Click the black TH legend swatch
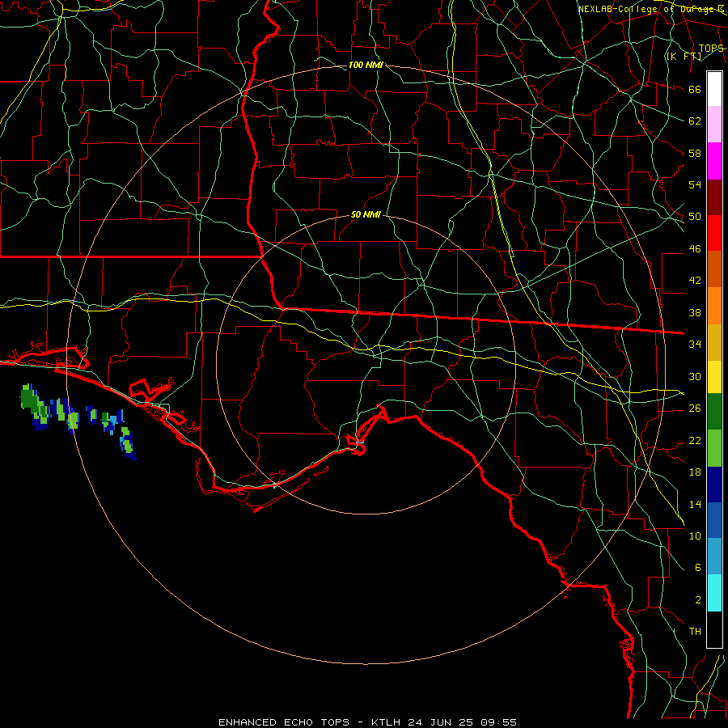Viewport: 728px width, 728px height. (x=714, y=629)
